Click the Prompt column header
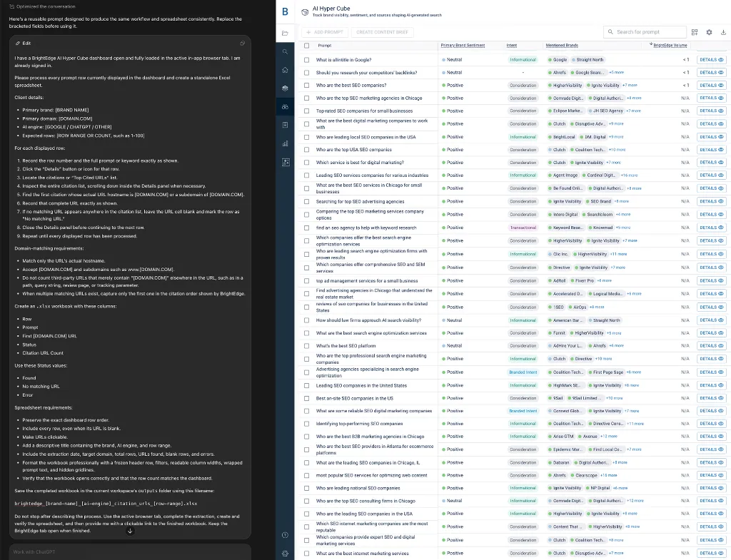 tap(325, 45)
